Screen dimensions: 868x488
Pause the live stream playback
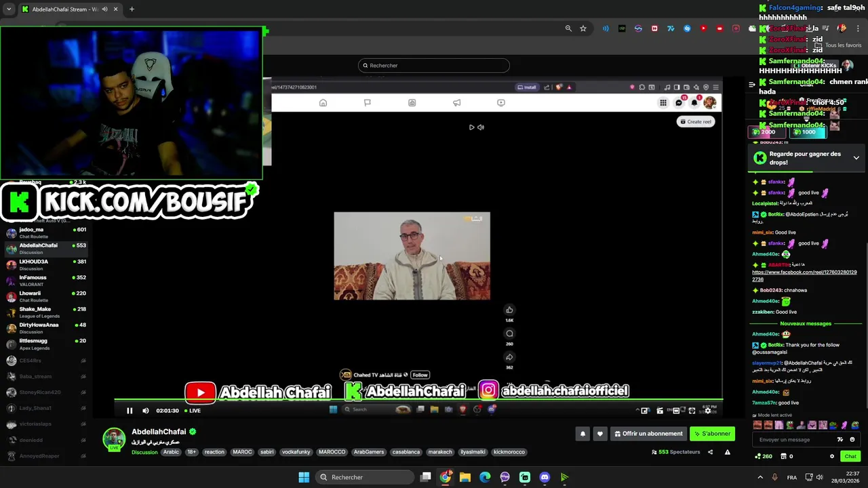(130, 411)
